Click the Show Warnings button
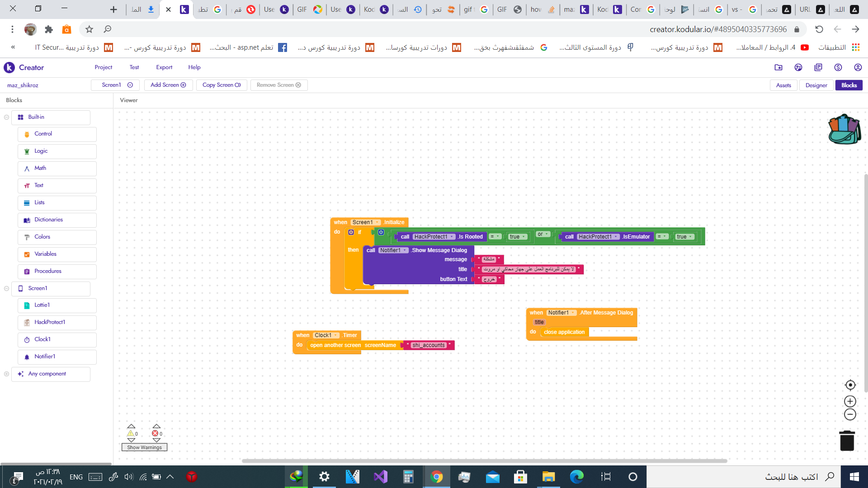Screen dimensions: 868x488 (x=144, y=447)
